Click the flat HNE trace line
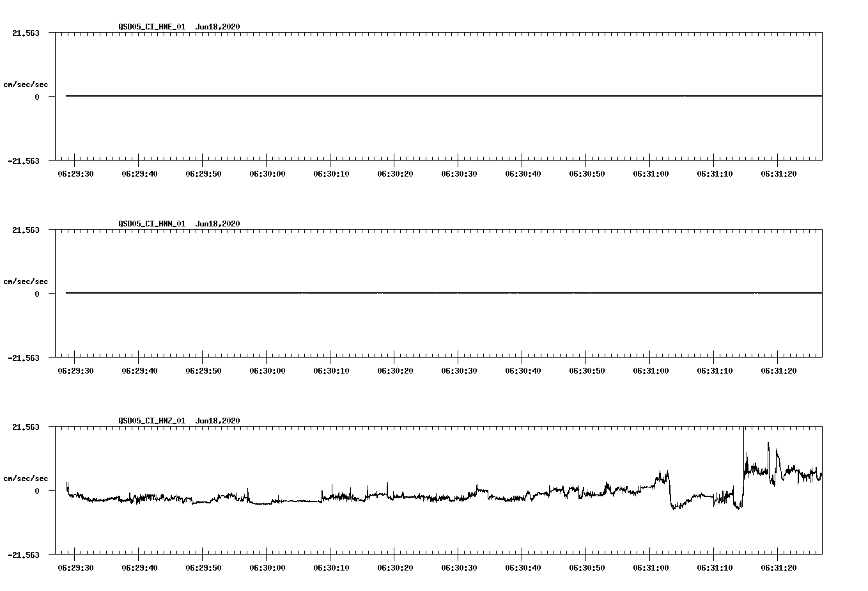Viewport: 868px width, 591px height. [444, 96]
